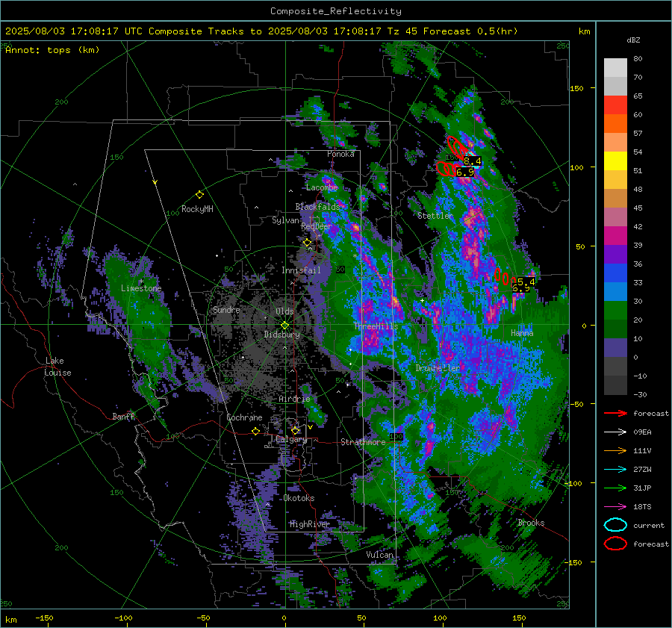Click the Banff label
This screenshot has height=628, width=672.
(x=123, y=416)
